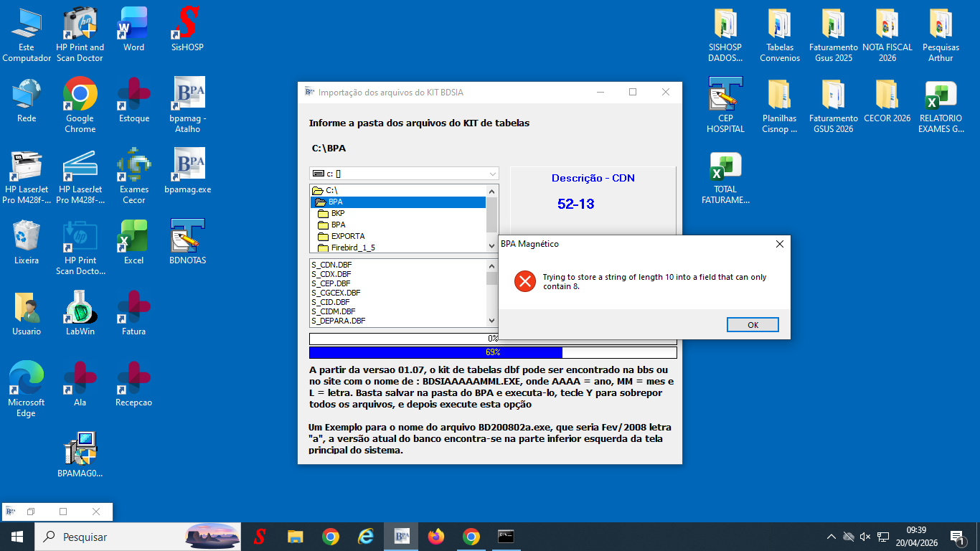Select the LabWin desktop icon
The image size is (980, 551).
coord(80,314)
